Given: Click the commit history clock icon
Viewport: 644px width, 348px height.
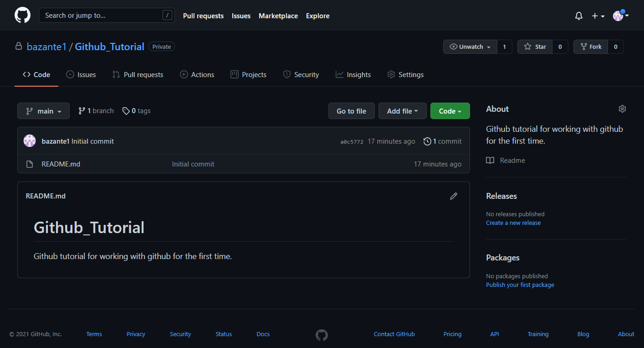Looking at the screenshot, I should tap(427, 141).
